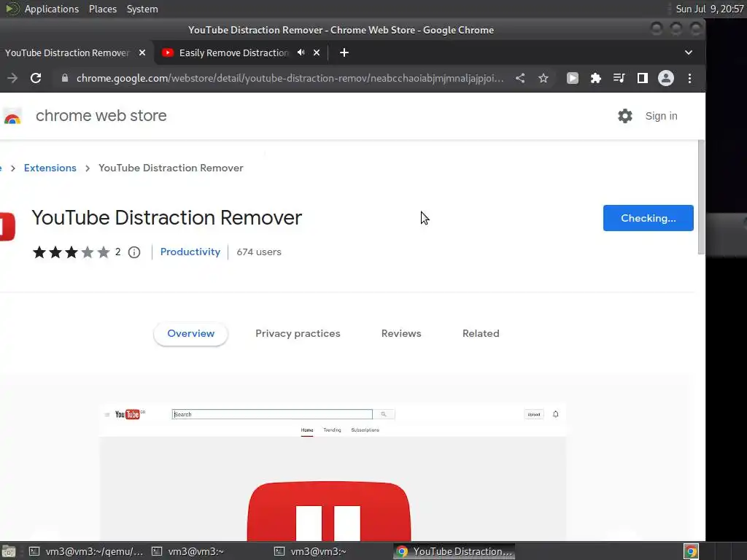Click chrome web store title text
Viewport: 747px width, 560px height.
click(101, 116)
